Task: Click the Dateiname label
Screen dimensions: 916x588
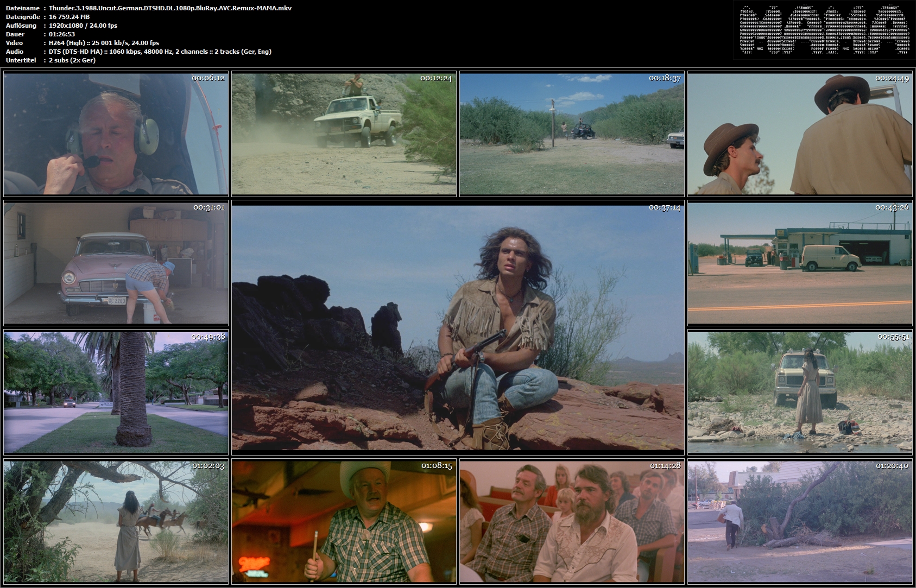Action: coord(22,8)
